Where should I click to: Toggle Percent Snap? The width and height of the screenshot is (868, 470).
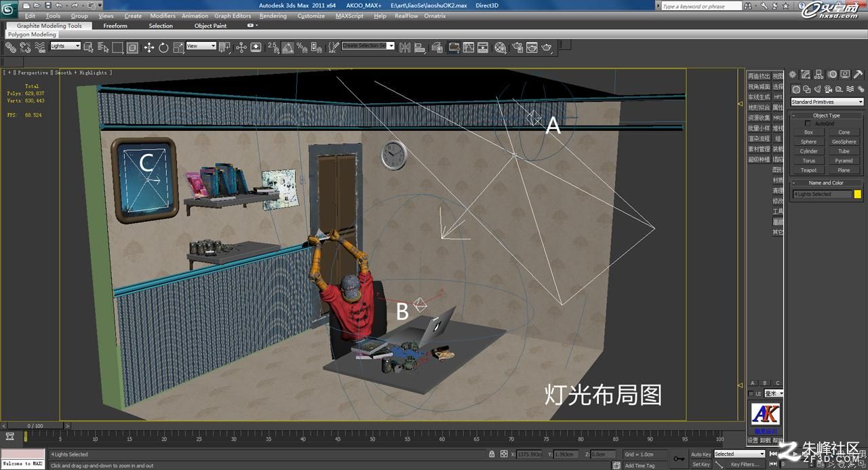(x=302, y=47)
